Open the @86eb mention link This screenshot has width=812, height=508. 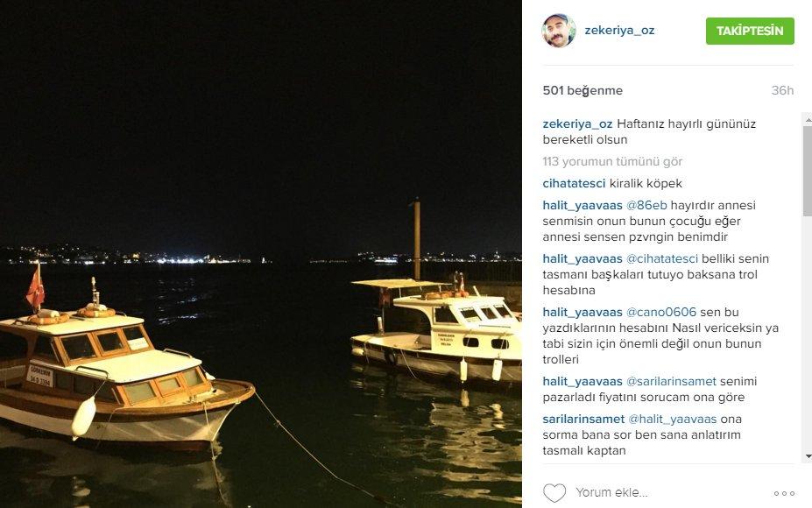[x=646, y=206]
